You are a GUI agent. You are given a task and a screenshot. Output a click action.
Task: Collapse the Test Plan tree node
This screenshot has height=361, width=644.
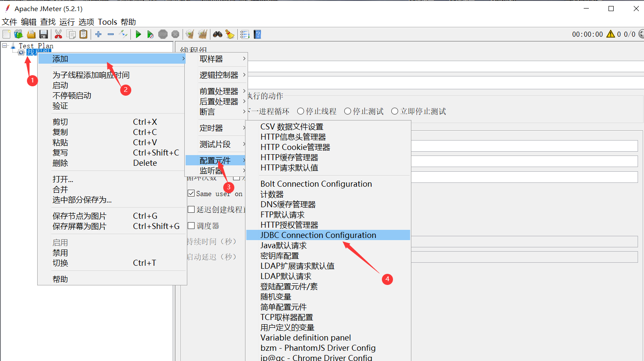tap(4, 45)
